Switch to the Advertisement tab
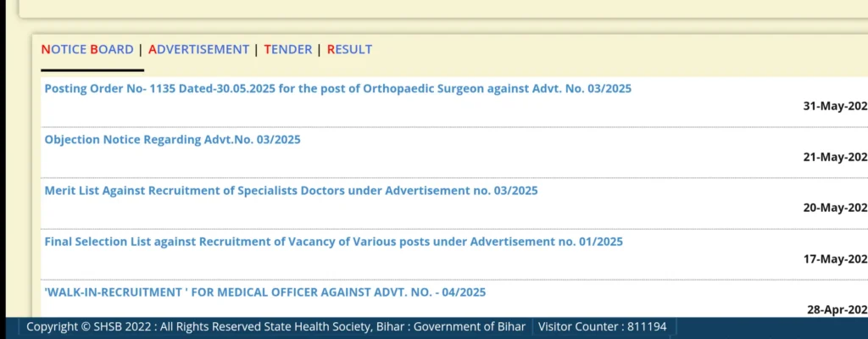 coord(198,49)
